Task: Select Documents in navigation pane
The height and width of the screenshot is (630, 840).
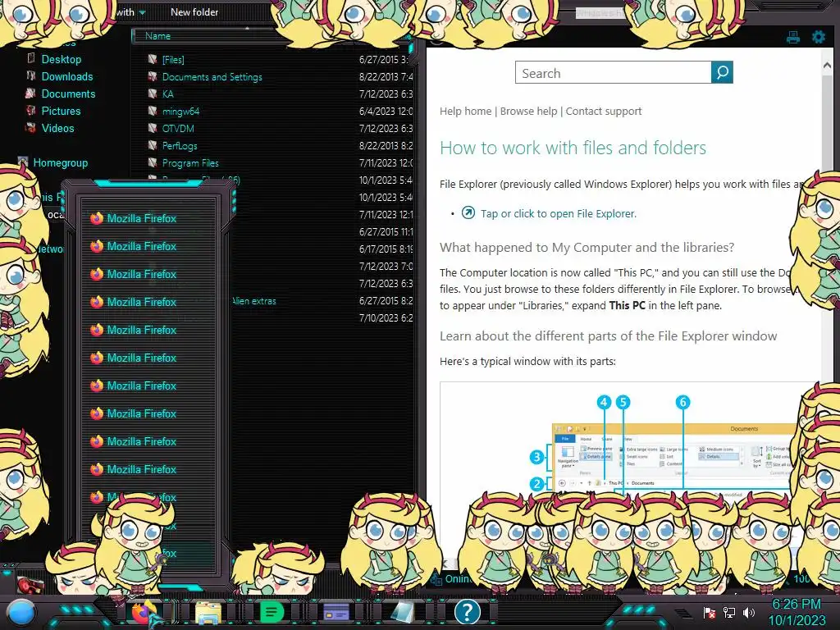Action: point(68,94)
